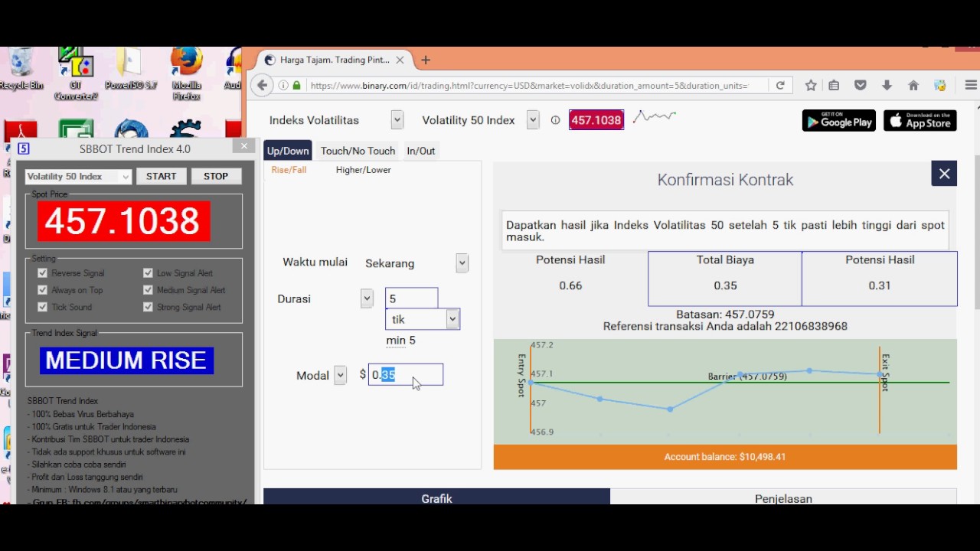Open the Volatility 50 Index dropdown on binary.com

click(x=533, y=119)
